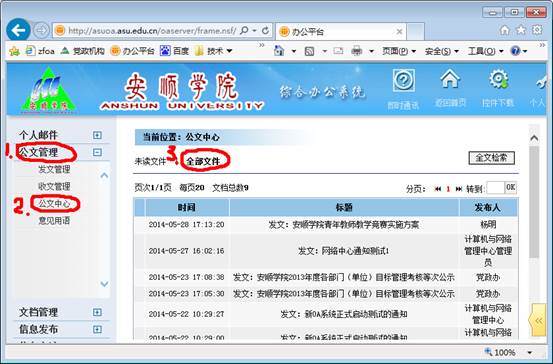Expand the 技术 bookmark folder

coord(214,51)
